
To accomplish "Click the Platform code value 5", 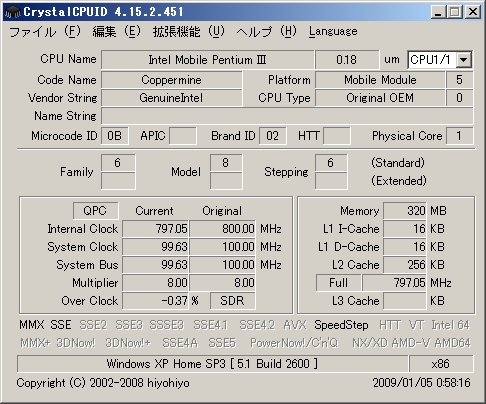I will (460, 80).
